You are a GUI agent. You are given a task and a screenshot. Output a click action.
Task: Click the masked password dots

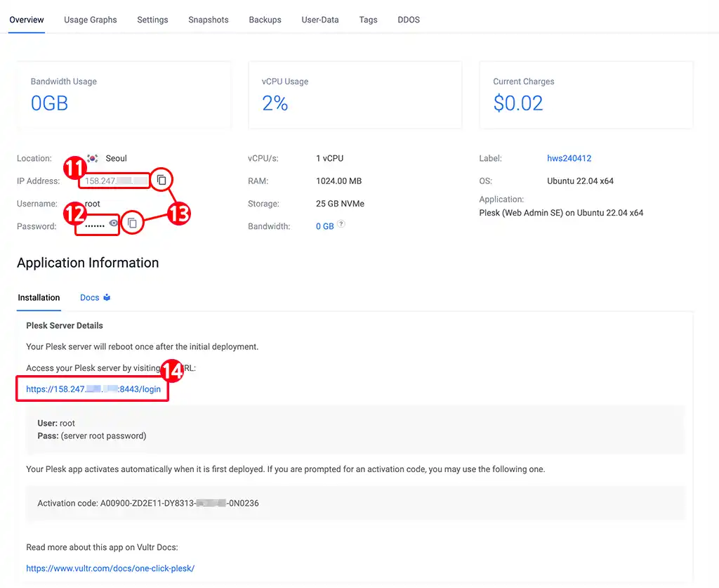pyautogui.click(x=95, y=226)
